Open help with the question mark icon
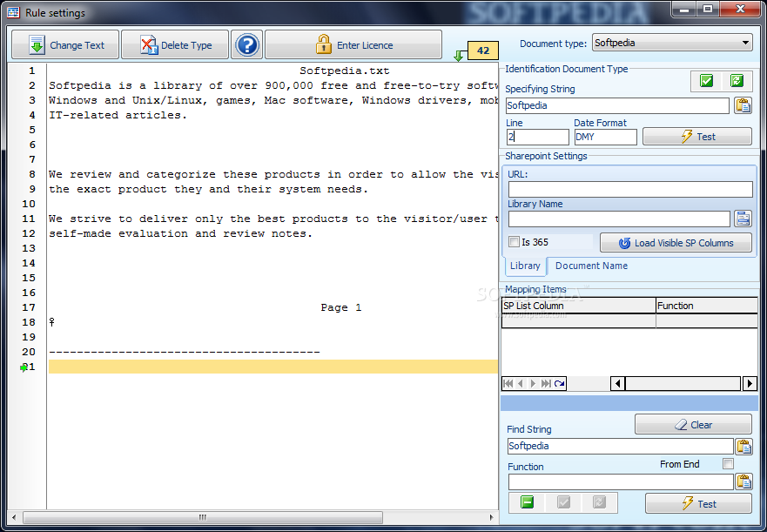 (x=247, y=45)
